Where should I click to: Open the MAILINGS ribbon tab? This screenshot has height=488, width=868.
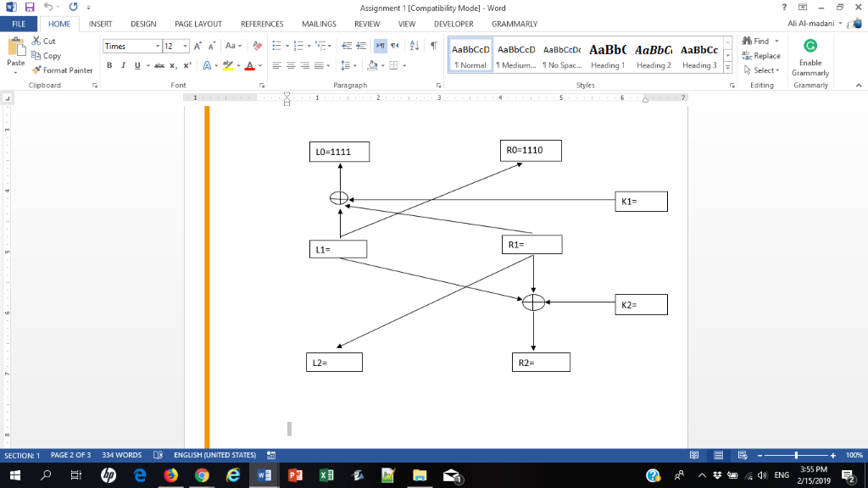(319, 24)
